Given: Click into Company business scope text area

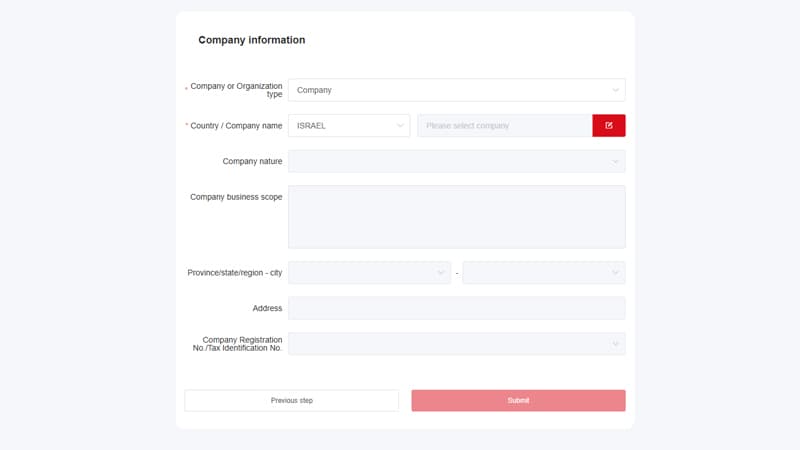Looking at the screenshot, I should 456,217.
